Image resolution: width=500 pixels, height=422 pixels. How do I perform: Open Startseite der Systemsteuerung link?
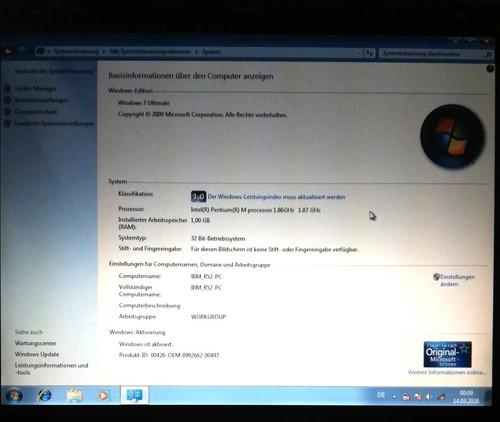click(54, 71)
